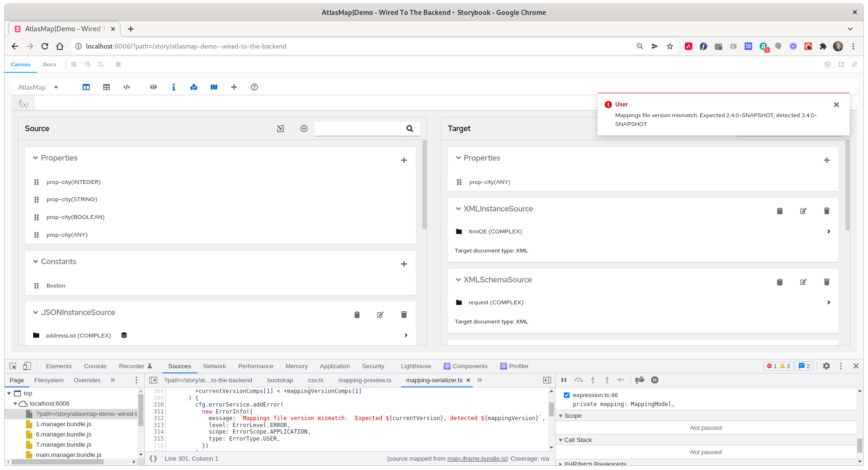
Task: Open the Network panel in DevTools
Action: (x=214, y=366)
